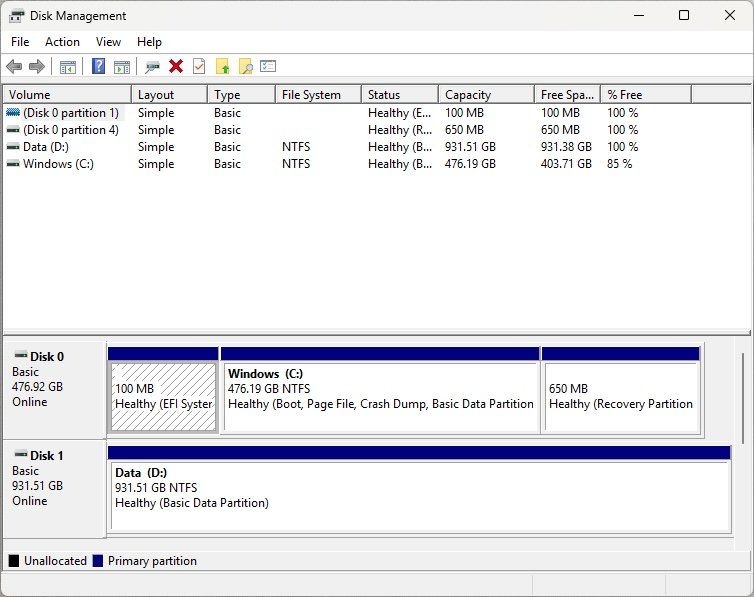Sort by the Status column header
This screenshot has width=754, height=597.
[400, 95]
